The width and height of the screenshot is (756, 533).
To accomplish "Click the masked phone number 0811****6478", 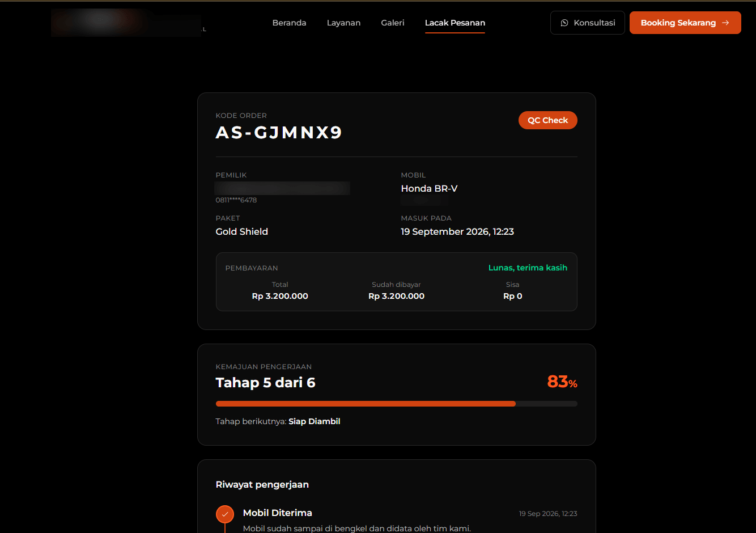I will 236,200.
